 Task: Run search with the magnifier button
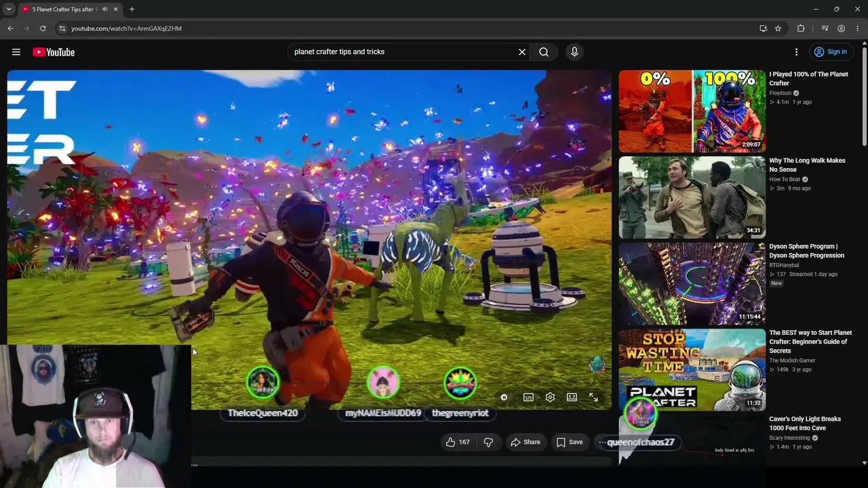(544, 52)
